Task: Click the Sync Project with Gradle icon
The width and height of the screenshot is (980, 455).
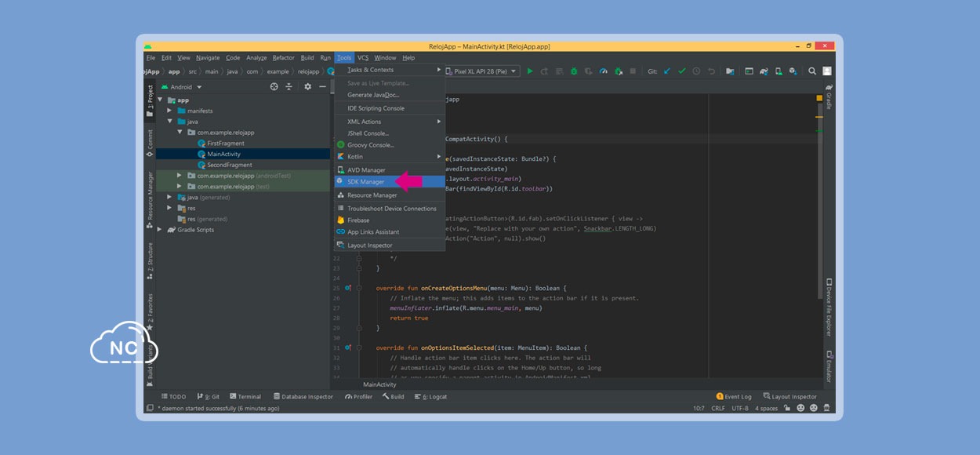Action: tap(764, 71)
